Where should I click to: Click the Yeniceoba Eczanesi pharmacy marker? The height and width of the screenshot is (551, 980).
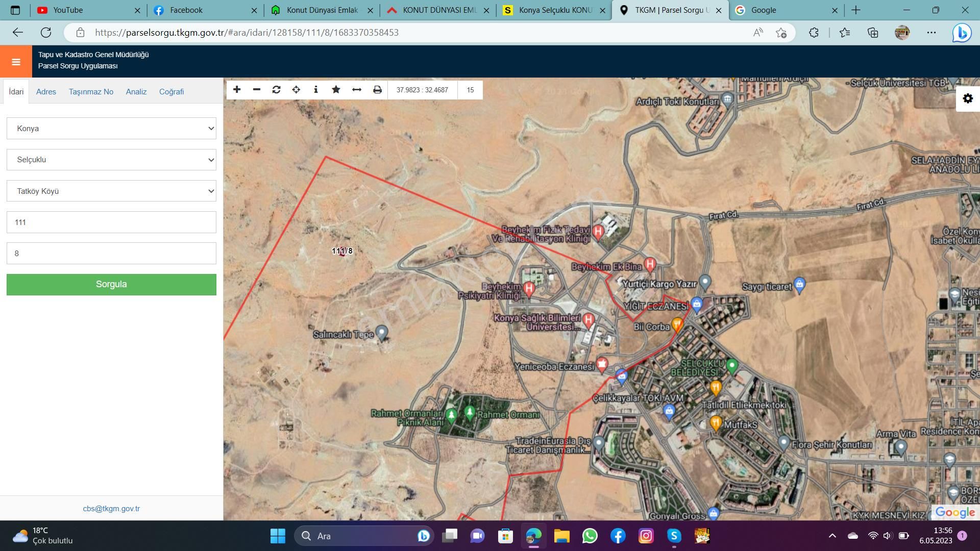pyautogui.click(x=602, y=365)
